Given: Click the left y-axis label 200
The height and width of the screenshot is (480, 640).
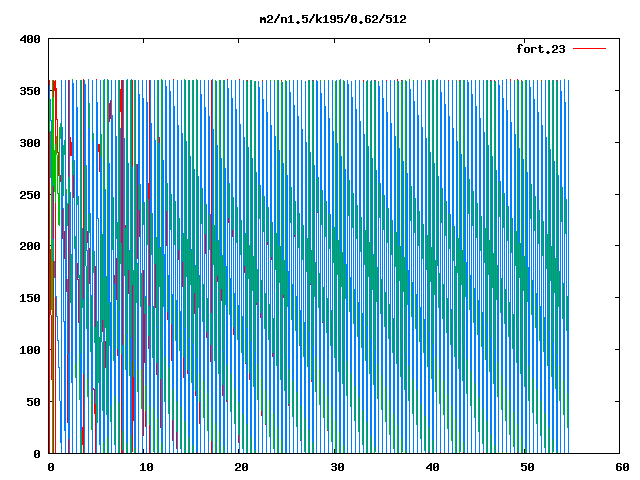Looking at the screenshot, I should click(30, 246).
